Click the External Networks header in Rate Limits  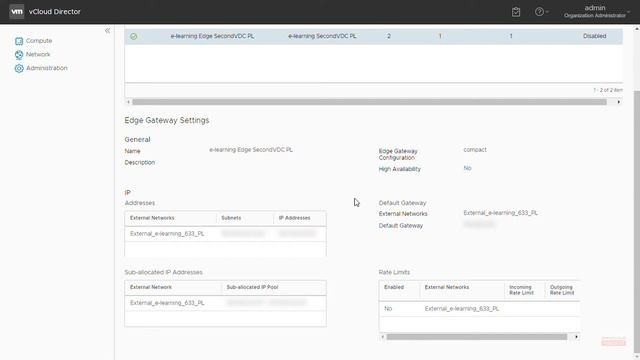point(447,287)
